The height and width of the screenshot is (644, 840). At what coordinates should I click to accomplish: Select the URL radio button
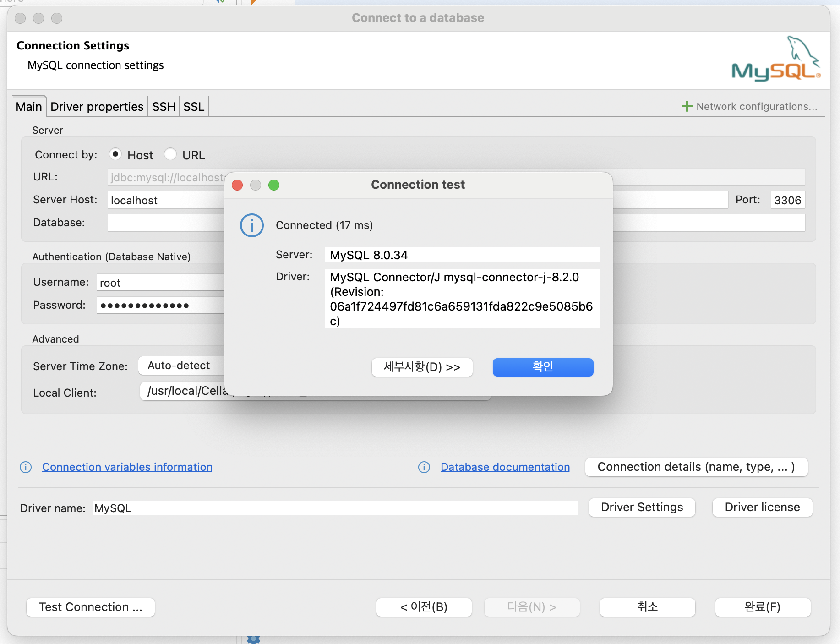coord(170,154)
